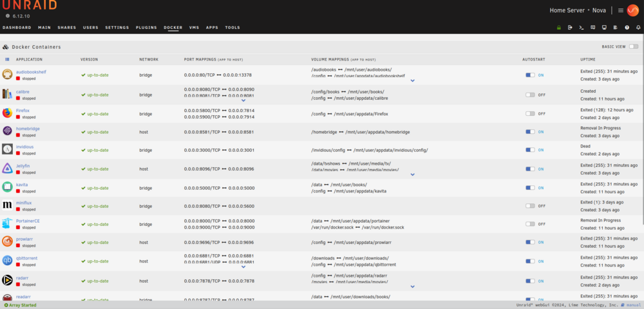Open the audiobookshelf container name link
Image resolution: width=644 pixels, height=309 pixels.
coord(31,72)
